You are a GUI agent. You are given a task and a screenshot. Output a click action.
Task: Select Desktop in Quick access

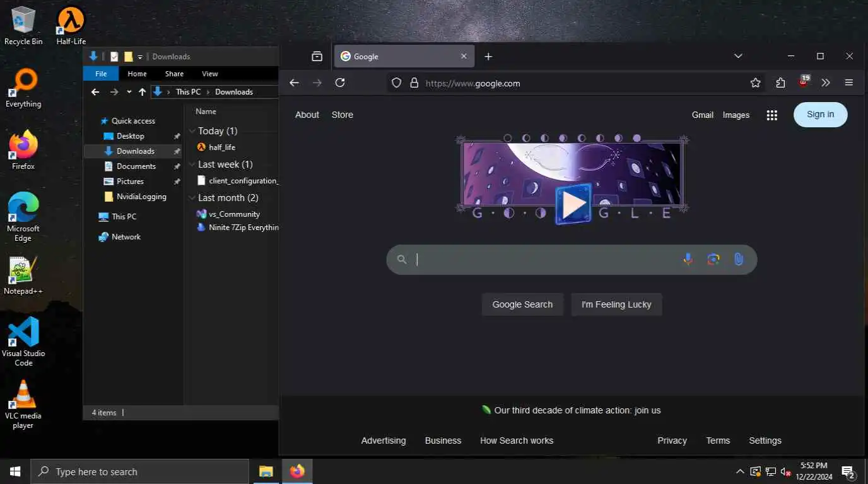click(131, 136)
